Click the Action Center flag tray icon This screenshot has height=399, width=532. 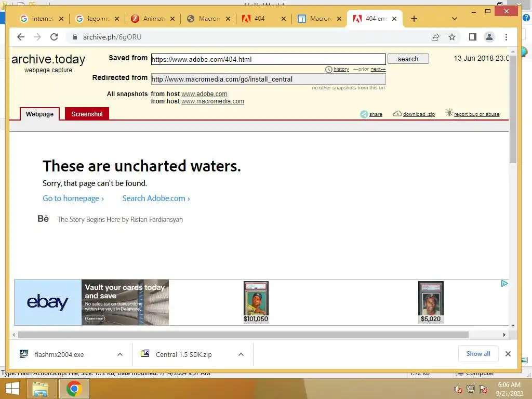[x=483, y=389]
